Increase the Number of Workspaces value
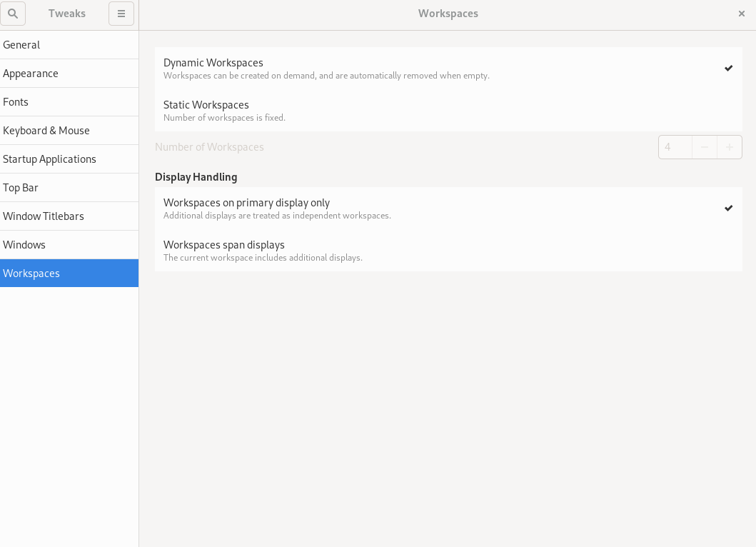 point(729,147)
